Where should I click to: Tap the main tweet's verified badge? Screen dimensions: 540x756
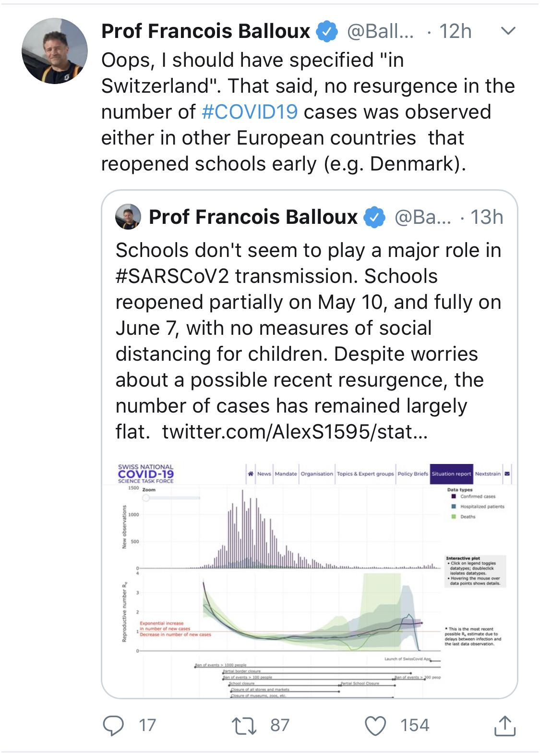pos(326,32)
